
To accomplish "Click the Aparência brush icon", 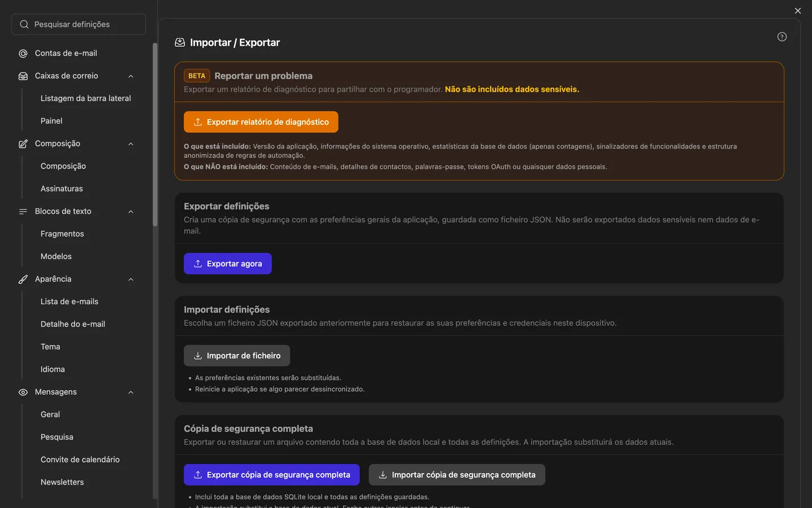I will tap(23, 279).
